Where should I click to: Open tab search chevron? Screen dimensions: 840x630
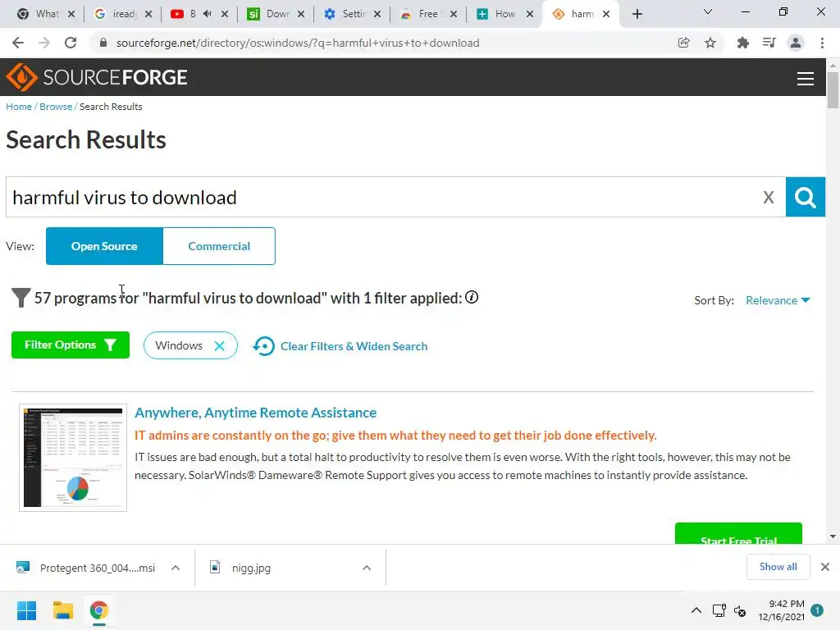[x=708, y=12]
